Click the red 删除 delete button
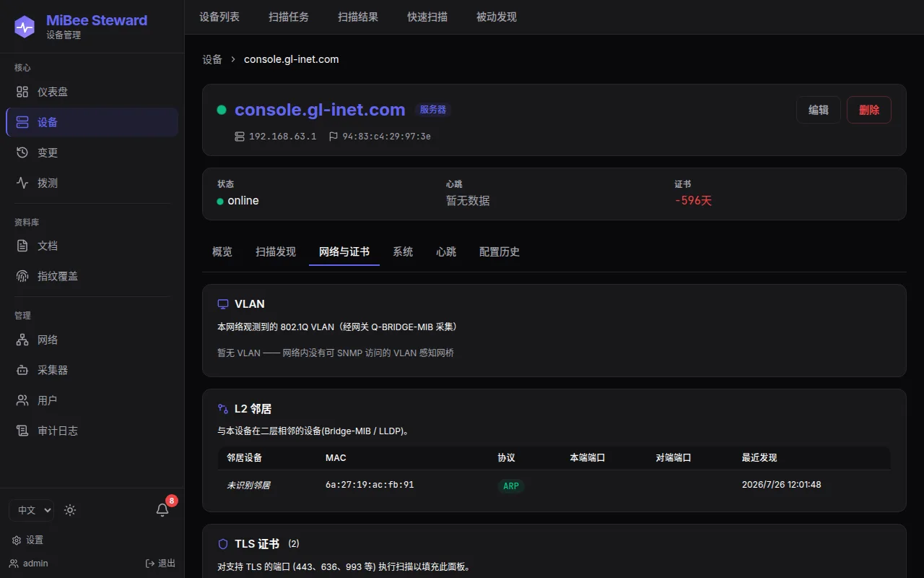 click(869, 110)
